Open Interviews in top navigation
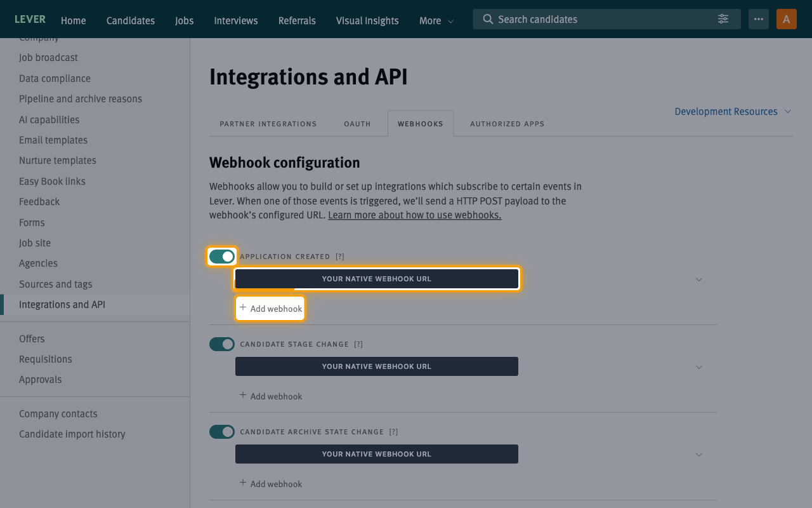 (236, 20)
